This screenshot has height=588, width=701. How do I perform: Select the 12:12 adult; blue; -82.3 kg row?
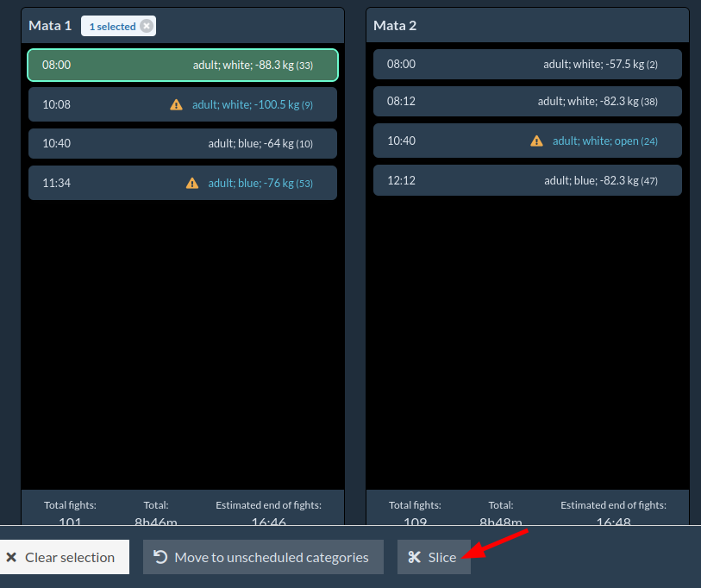coord(527,180)
